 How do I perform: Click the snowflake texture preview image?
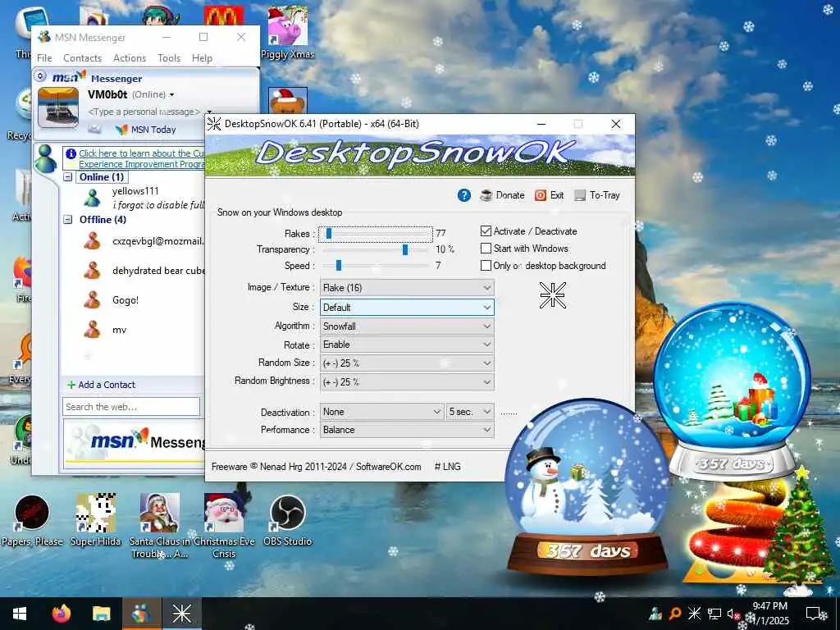click(x=552, y=295)
